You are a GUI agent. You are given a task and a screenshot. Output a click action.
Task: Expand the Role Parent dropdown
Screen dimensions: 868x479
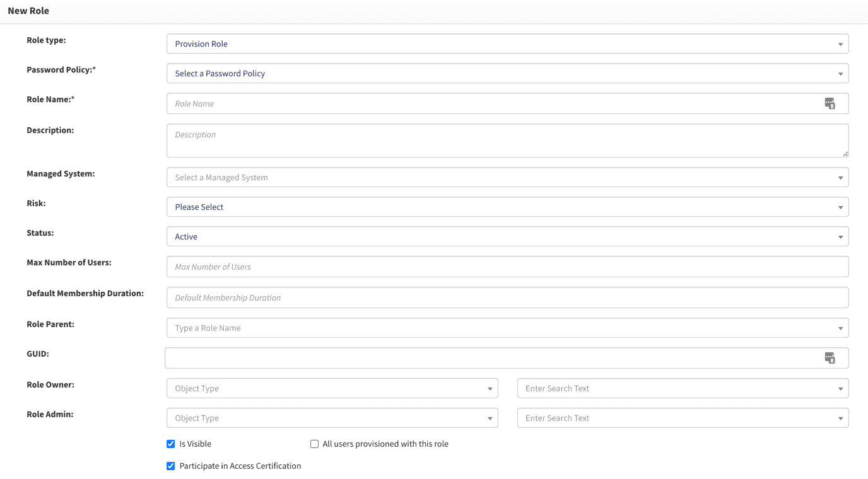[x=507, y=328]
